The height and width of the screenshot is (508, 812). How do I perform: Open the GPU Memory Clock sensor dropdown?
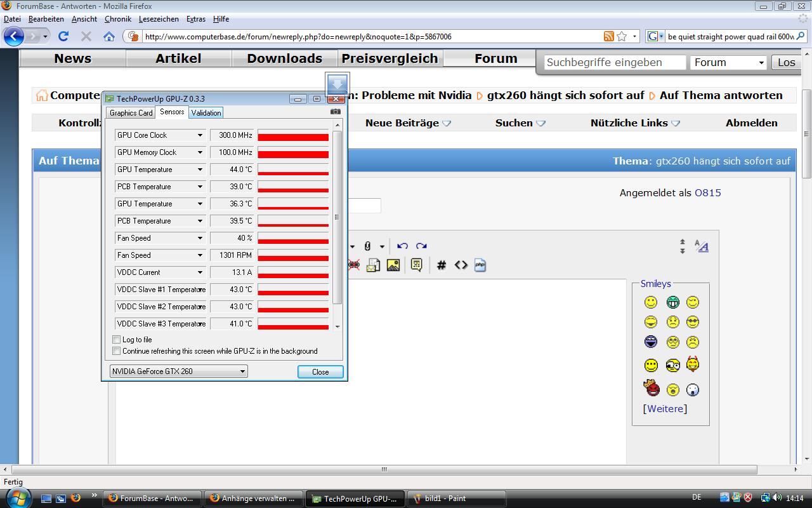pos(200,152)
